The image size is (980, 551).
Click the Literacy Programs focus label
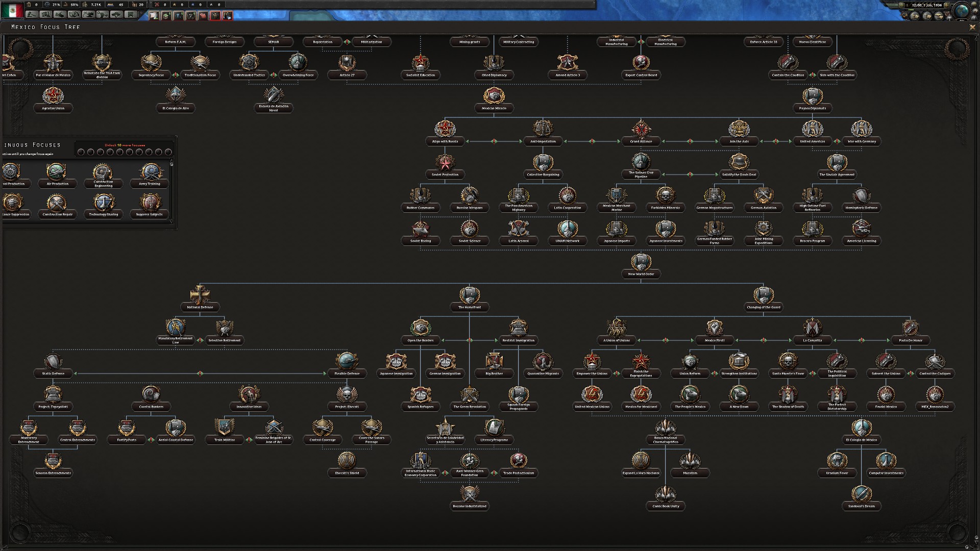pos(494,440)
